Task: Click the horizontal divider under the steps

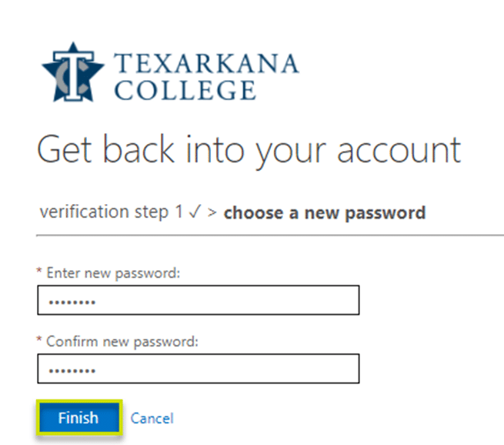Action: pyautogui.click(x=270, y=236)
